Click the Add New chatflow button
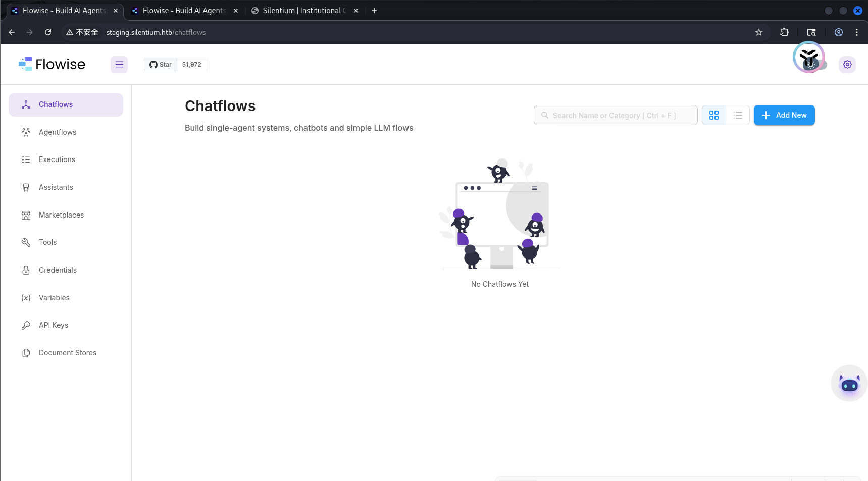The width and height of the screenshot is (868, 481). pos(784,115)
